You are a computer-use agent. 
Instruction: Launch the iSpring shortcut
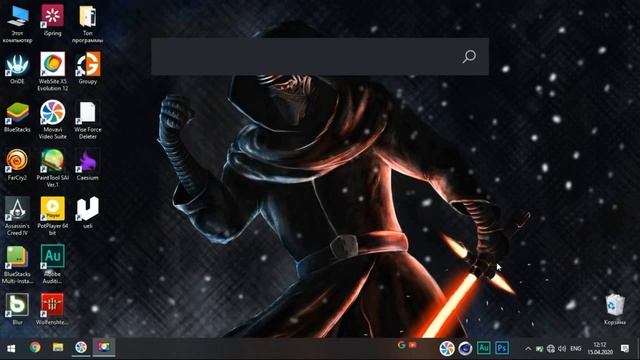53,20
